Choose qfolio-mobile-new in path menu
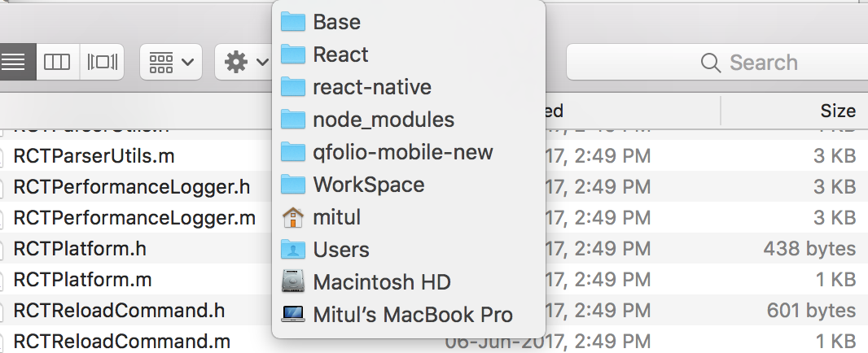The image size is (868, 353). [409, 151]
